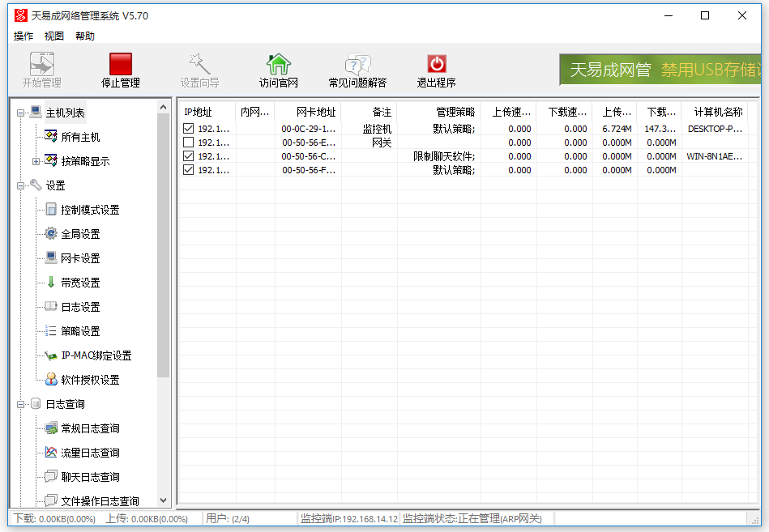
Task: Click the 日志设置 book icon
Action: click(51, 306)
